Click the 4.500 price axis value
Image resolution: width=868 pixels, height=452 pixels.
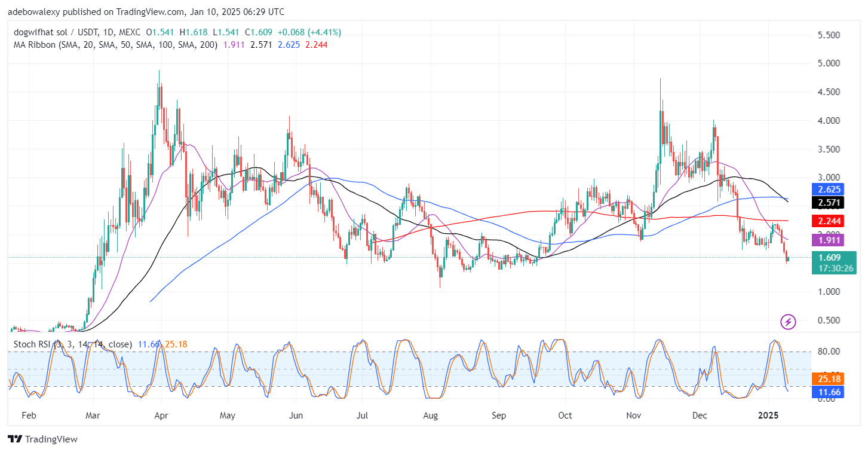pos(830,92)
